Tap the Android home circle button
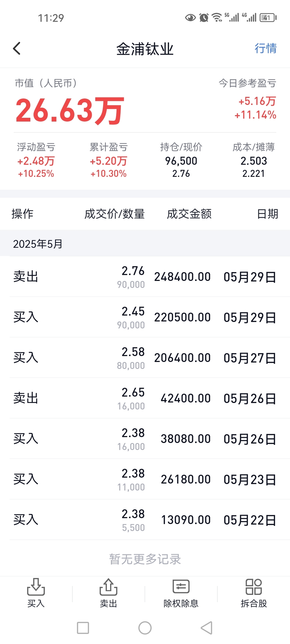290x644 pixels. coord(145,628)
